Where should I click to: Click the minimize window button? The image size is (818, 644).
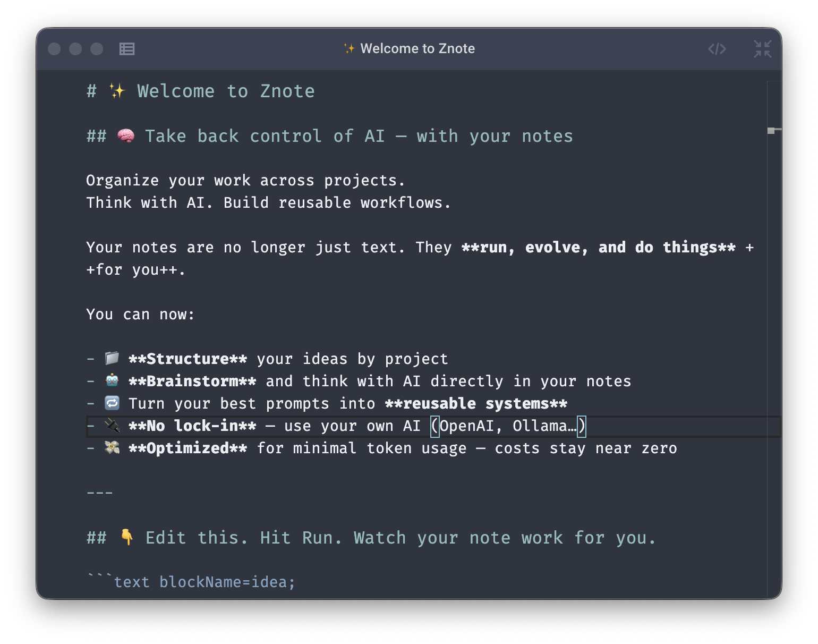pyautogui.click(x=75, y=49)
